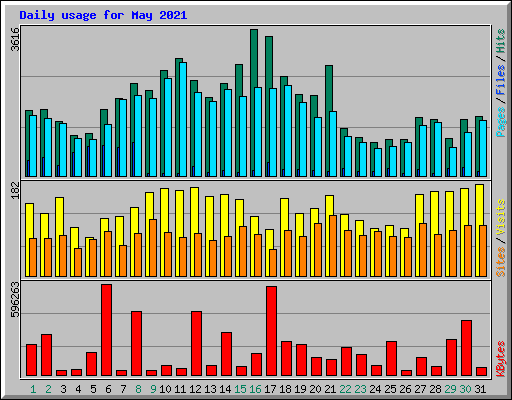Screen dimensions: 512x400
Task: Click day 25 on the x-axis
Action: tap(390, 389)
